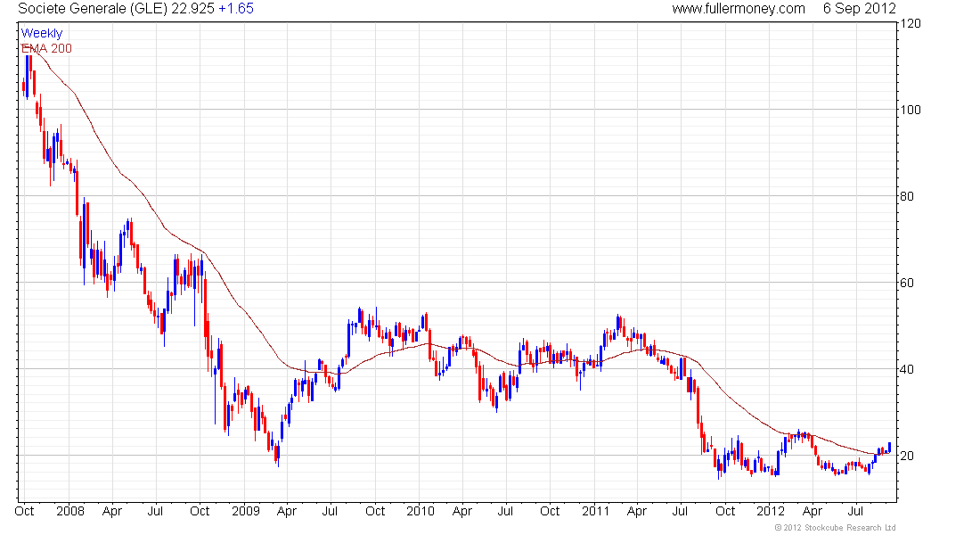Click the 120 price axis label
This screenshot has width=980, height=535.
point(911,24)
